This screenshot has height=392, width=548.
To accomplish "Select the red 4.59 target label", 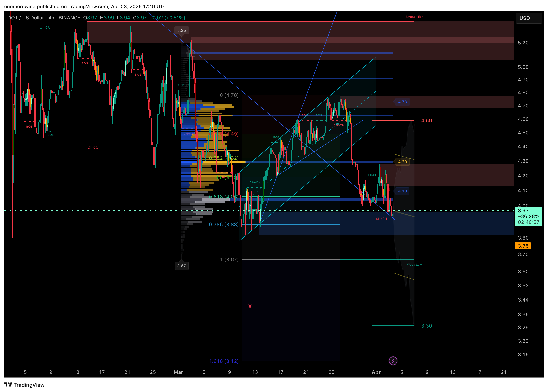I will (426, 120).
